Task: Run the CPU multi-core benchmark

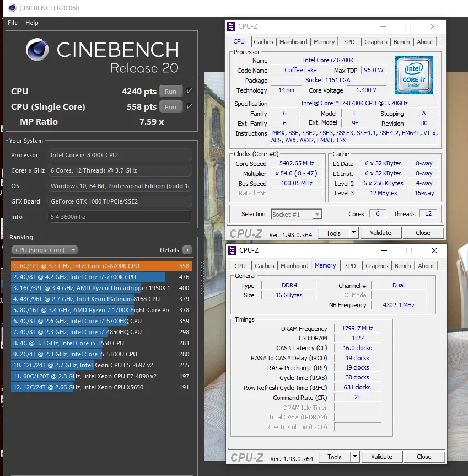Action: (171, 92)
